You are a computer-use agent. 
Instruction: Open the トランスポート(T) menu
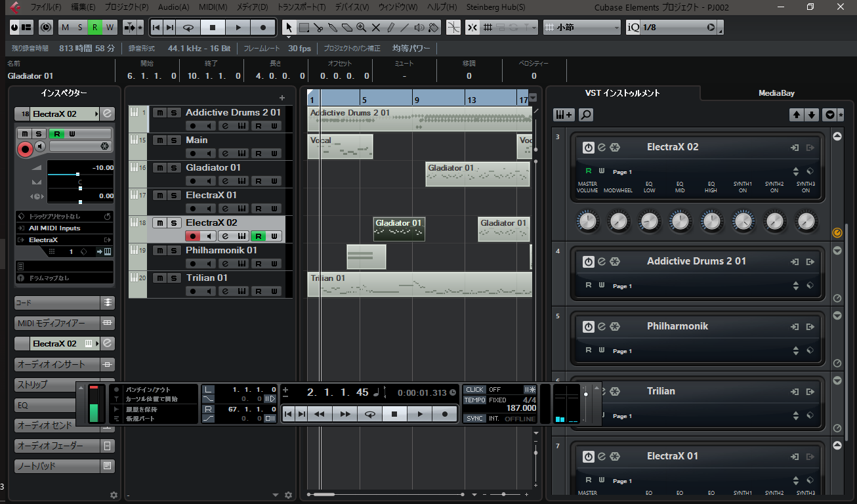[301, 7]
